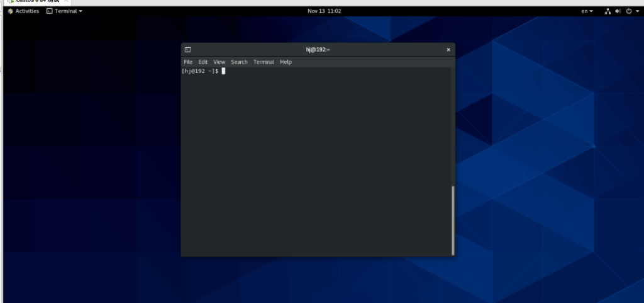Open the Help menu

click(x=286, y=62)
